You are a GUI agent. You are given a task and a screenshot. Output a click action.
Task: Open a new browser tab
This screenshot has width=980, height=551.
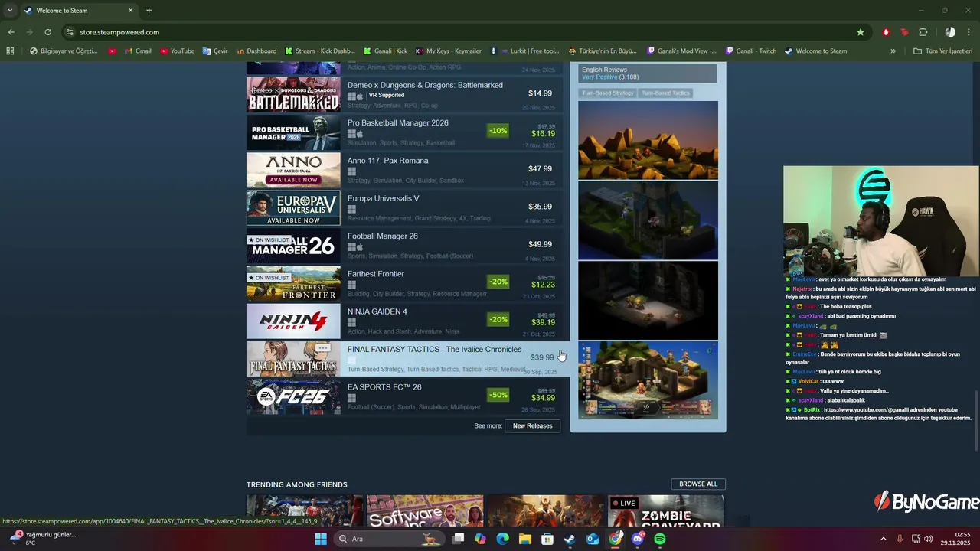pyautogui.click(x=149, y=11)
